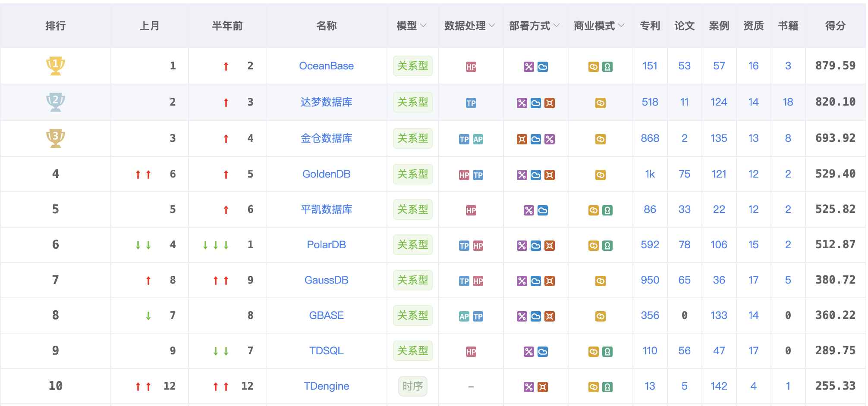Click the orange deployment icon in 达梦数据库 row
This screenshot has width=868, height=406.
(x=550, y=103)
